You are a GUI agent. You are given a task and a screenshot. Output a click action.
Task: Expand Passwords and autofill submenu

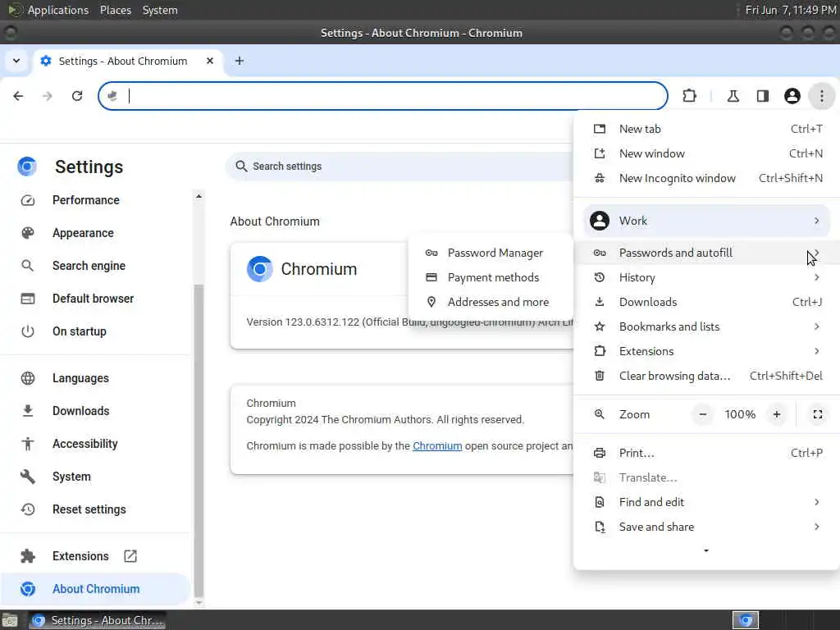pos(706,253)
